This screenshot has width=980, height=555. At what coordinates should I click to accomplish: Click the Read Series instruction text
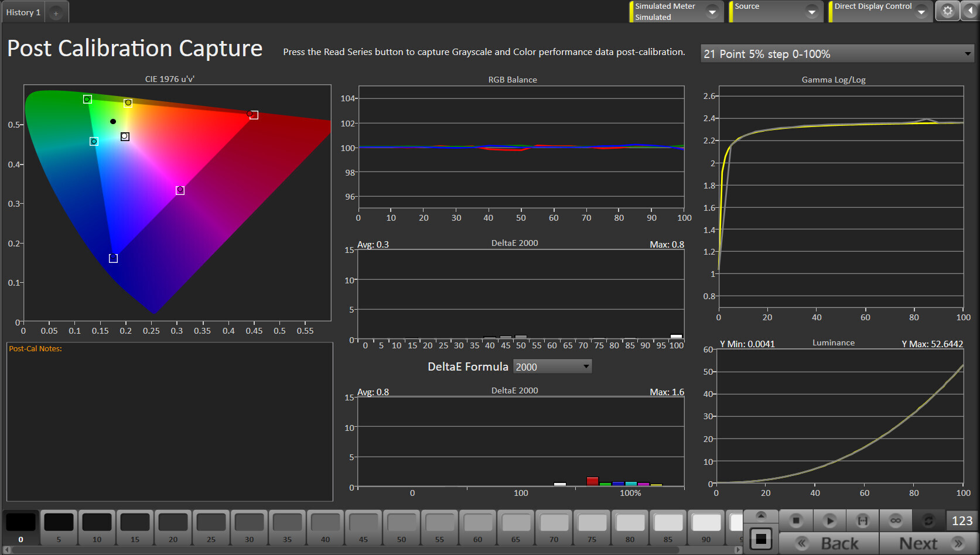484,52
